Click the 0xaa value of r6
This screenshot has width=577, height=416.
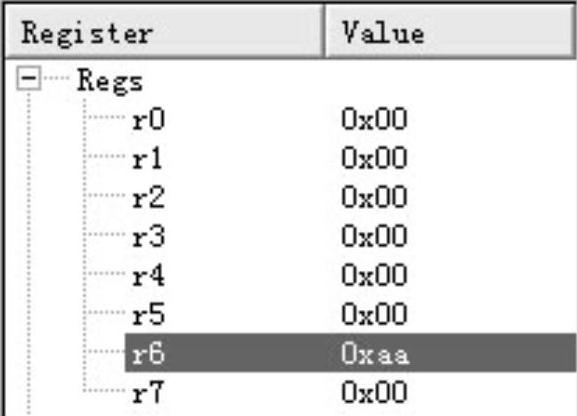375,353
